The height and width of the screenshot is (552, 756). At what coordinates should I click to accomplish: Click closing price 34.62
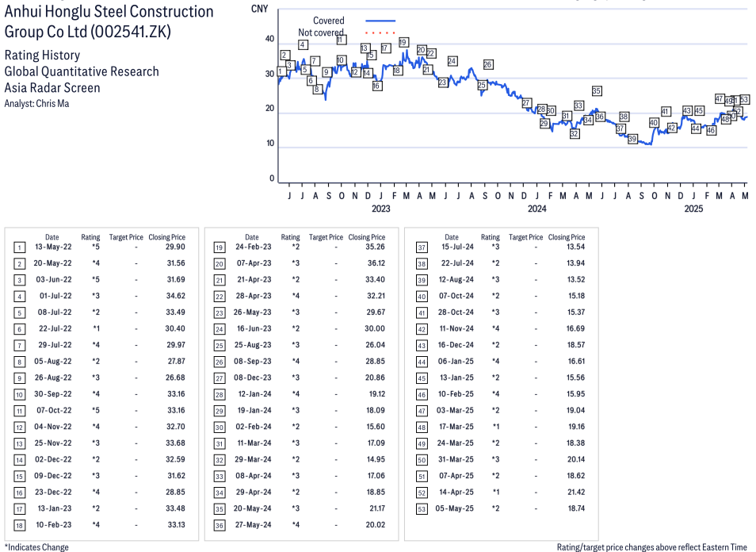pos(175,296)
